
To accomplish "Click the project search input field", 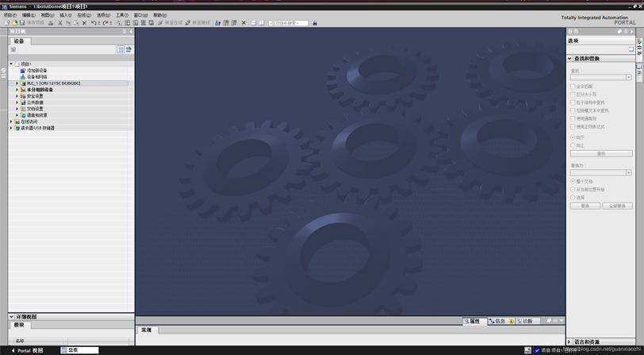I will (289, 23).
